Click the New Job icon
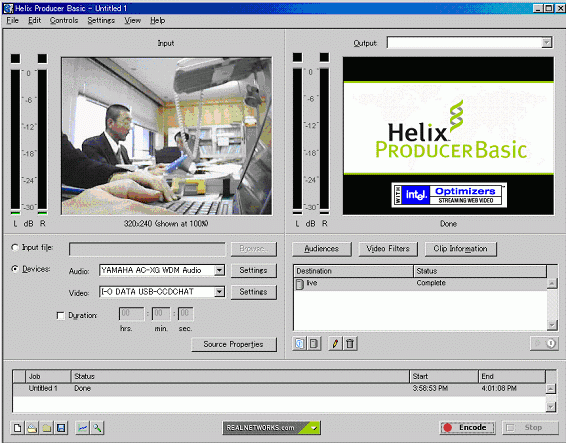 tap(17, 428)
